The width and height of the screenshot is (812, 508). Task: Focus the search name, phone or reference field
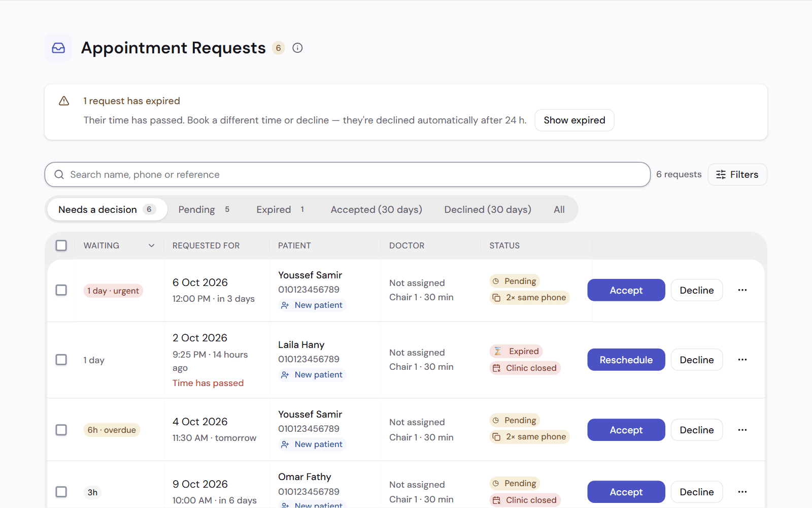coord(348,174)
